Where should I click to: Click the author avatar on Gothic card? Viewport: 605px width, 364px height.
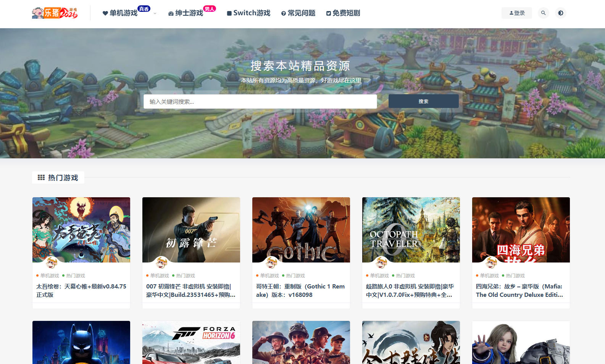pyautogui.click(x=271, y=263)
